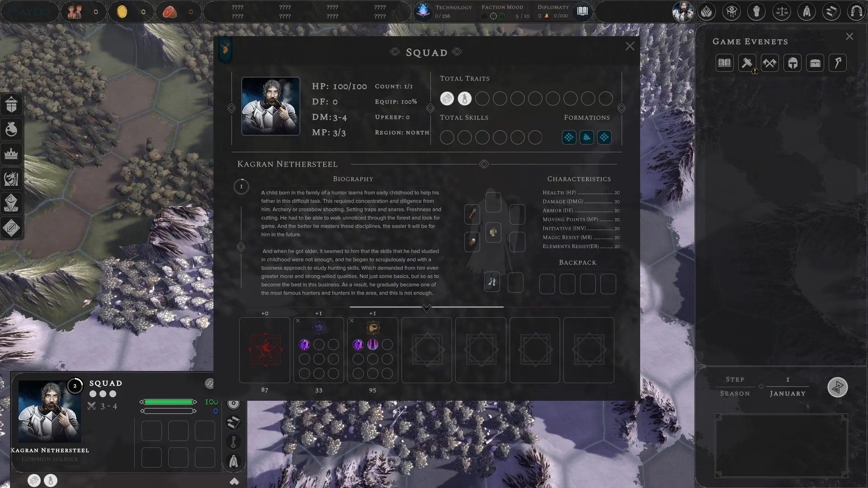Open the stone archway icon menu
Screen dimensions: 868x488
[856, 11]
